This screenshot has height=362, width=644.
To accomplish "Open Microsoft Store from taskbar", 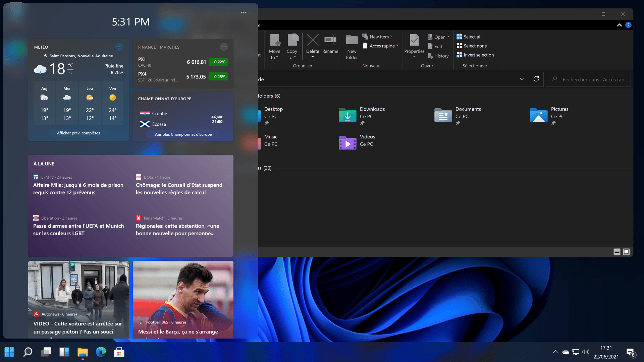I will [x=119, y=352].
